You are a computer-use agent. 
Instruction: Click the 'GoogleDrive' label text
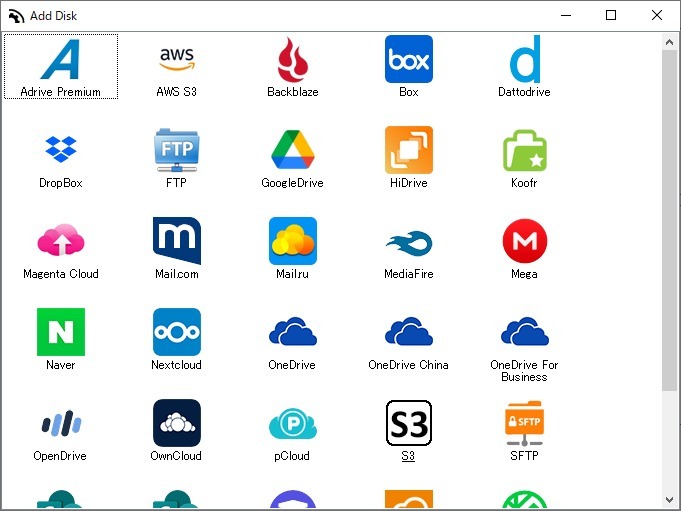pyautogui.click(x=292, y=183)
